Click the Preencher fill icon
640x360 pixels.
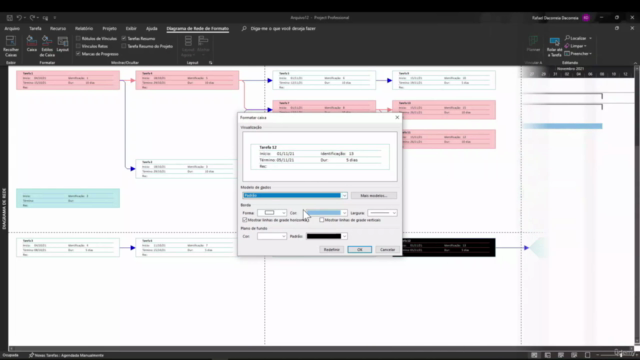point(567,53)
